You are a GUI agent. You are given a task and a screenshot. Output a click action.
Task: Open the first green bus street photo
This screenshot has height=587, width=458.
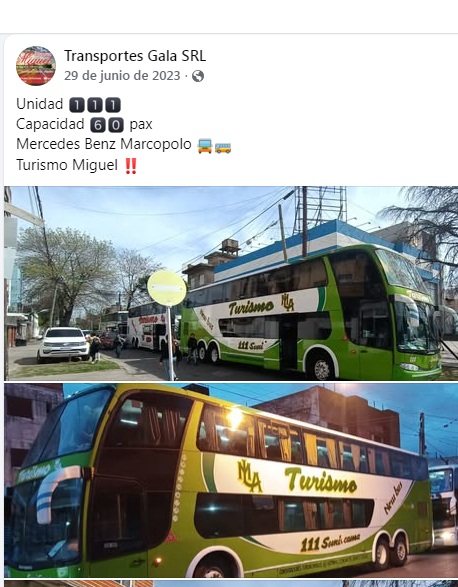click(x=231, y=283)
